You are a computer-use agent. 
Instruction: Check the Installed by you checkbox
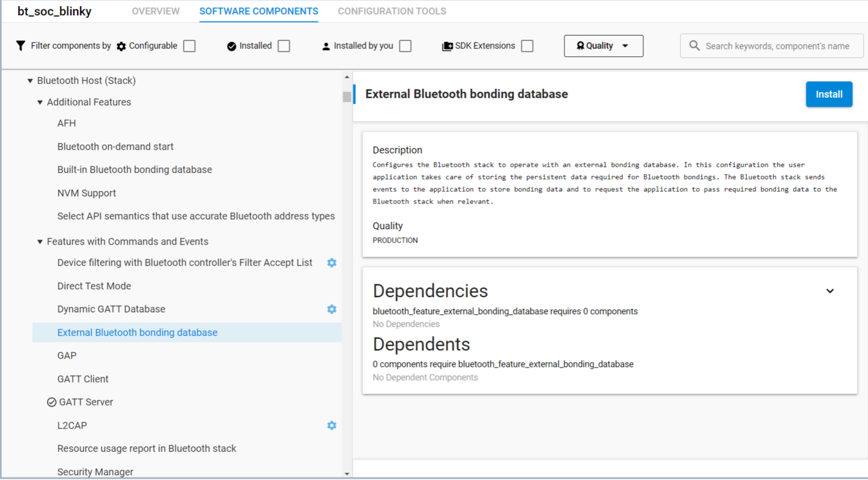point(405,45)
